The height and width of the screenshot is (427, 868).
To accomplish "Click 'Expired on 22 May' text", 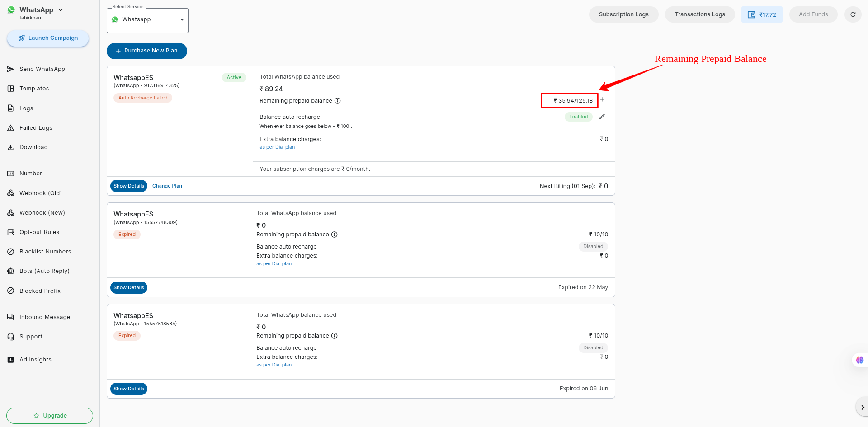I will point(583,287).
